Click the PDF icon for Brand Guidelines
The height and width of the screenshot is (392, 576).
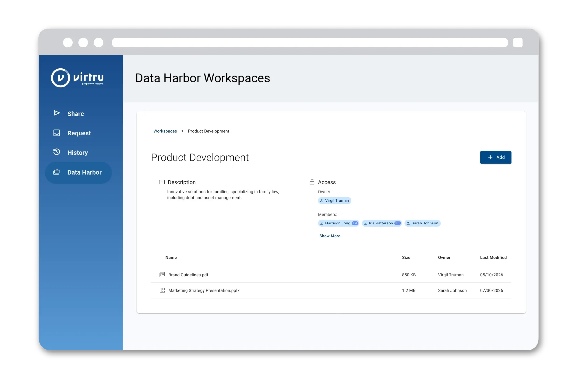(x=162, y=275)
